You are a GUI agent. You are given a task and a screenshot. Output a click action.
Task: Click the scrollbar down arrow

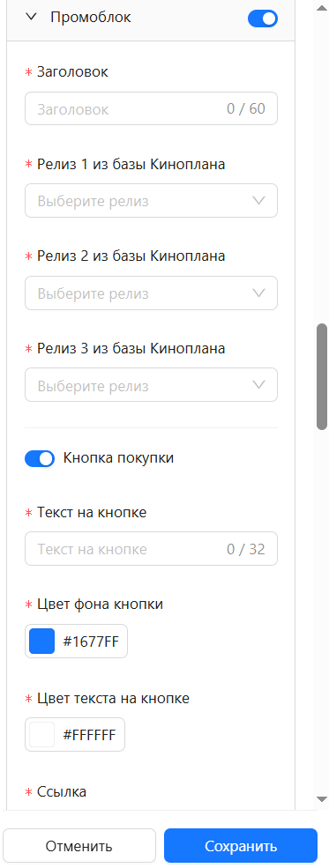tap(322, 798)
